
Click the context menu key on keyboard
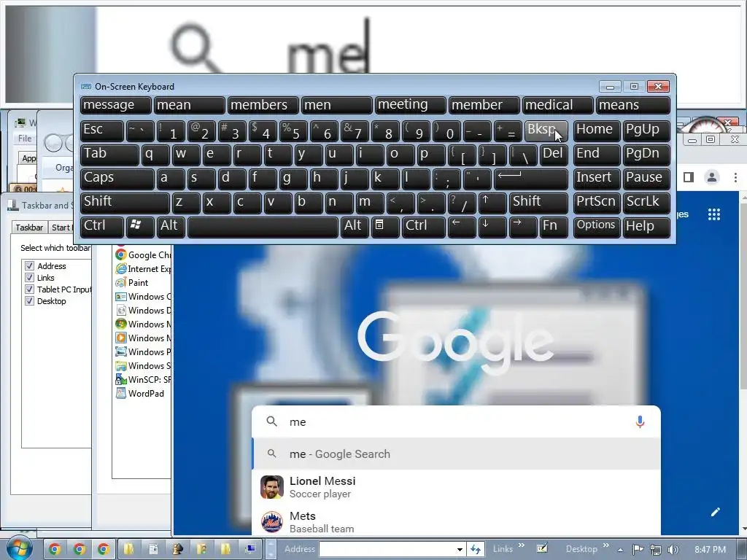click(x=384, y=226)
